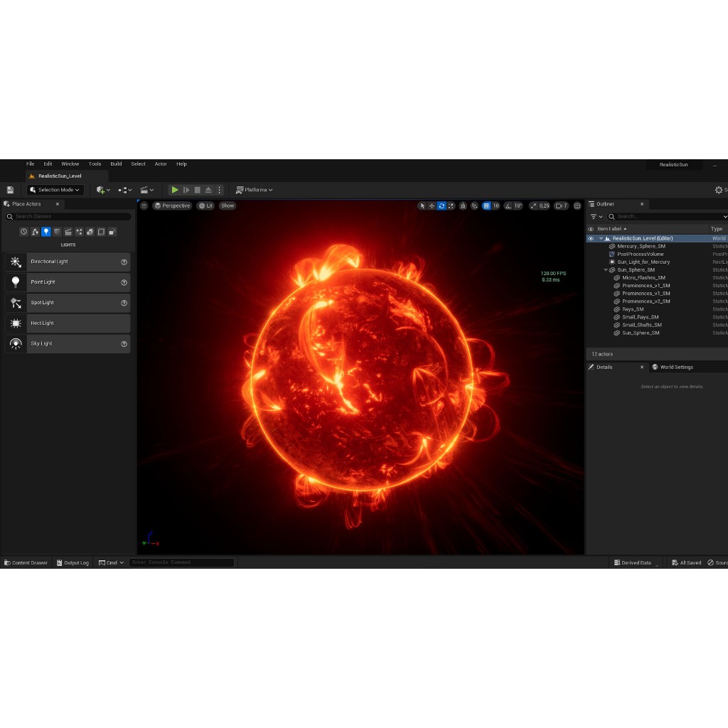The height and width of the screenshot is (728, 728).
Task: Open help for Sky Light
Action: pos(124,343)
